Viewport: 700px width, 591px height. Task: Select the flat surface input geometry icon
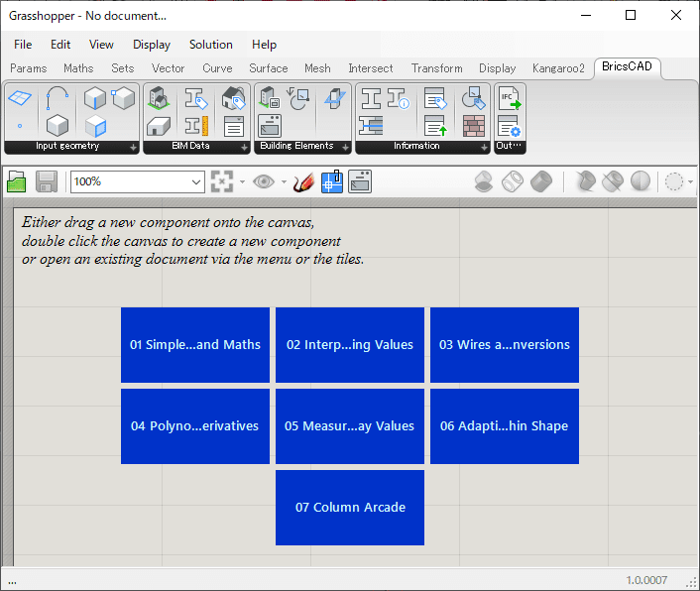pyautogui.click(x=20, y=98)
